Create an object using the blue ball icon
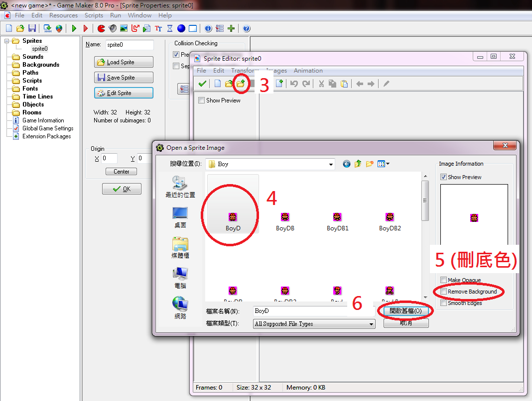This screenshot has width=532, height=401. coord(181,28)
